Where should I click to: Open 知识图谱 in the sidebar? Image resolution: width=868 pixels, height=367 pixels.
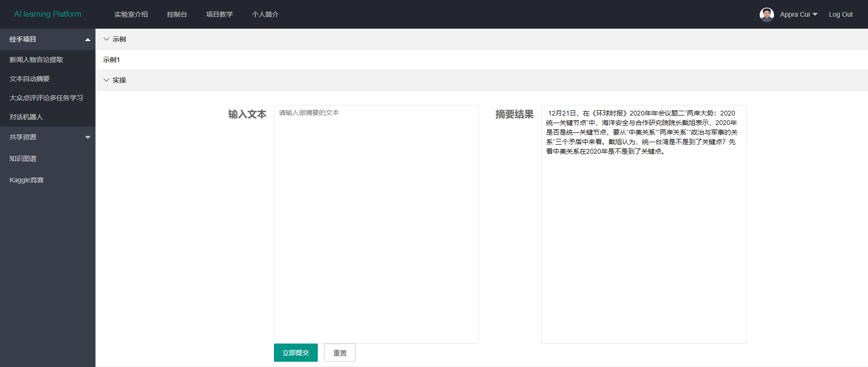point(48,158)
